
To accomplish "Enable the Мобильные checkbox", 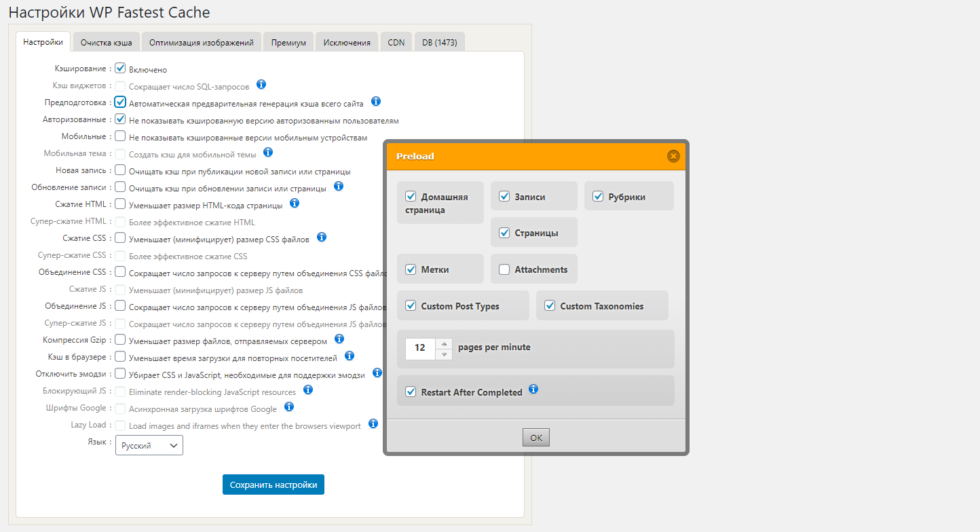I will point(120,136).
